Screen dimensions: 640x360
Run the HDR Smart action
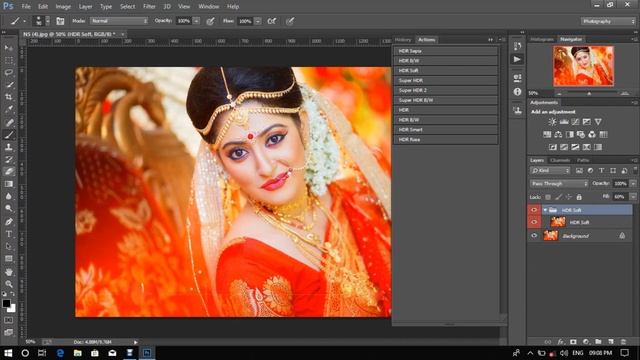pyautogui.click(x=445, y=129)
